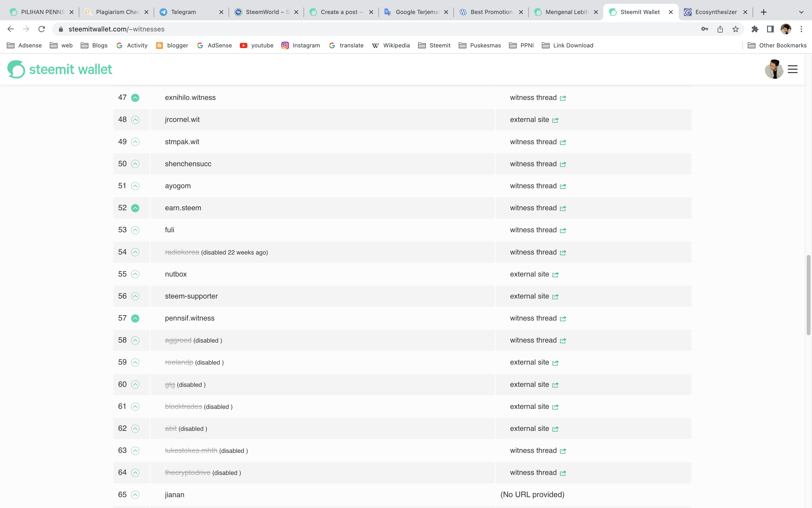
Task: Open a new browser tab
Action: coord(764,12)
